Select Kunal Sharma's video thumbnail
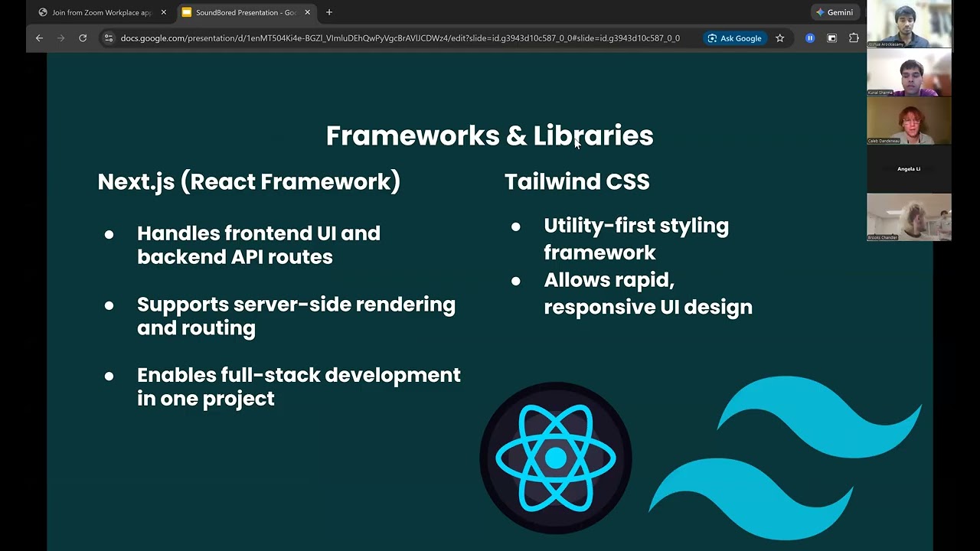Screen dimensions: 980x551 click(x=909, y=72)
